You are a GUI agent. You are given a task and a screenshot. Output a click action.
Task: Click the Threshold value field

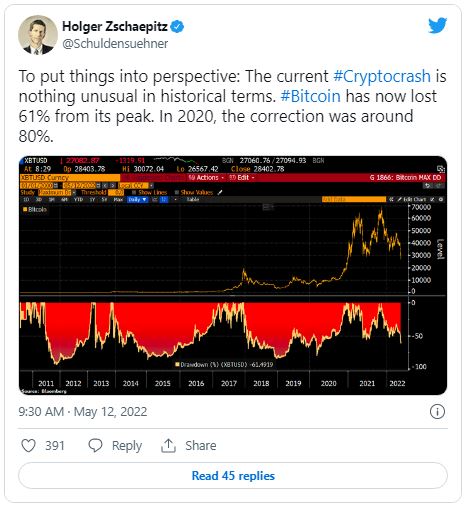116,192
